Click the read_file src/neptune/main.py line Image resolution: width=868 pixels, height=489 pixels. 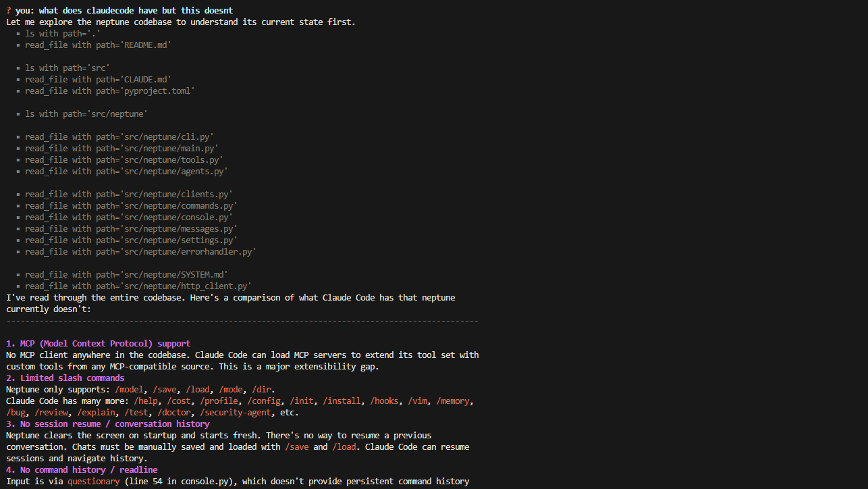coord(122,148)
